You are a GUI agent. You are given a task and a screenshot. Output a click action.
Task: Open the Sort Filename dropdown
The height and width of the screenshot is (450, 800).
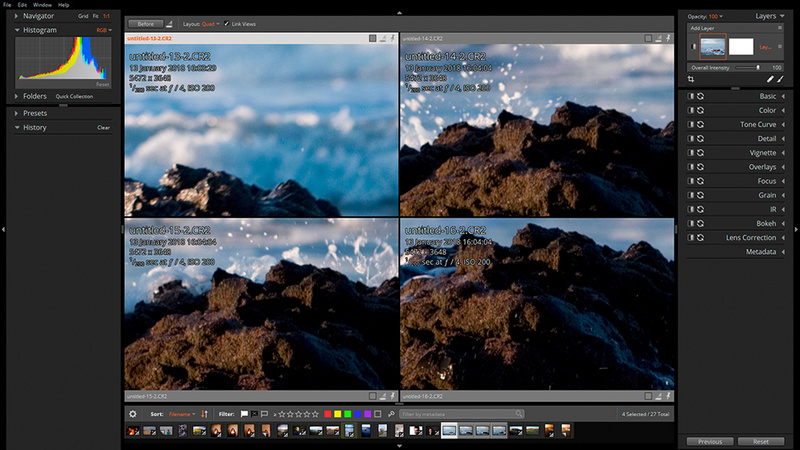[182, 413]
